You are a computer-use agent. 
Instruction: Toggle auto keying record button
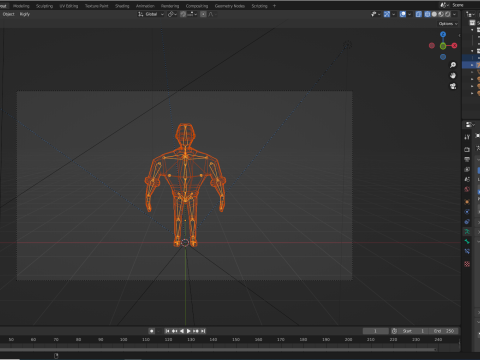point(152,331)
